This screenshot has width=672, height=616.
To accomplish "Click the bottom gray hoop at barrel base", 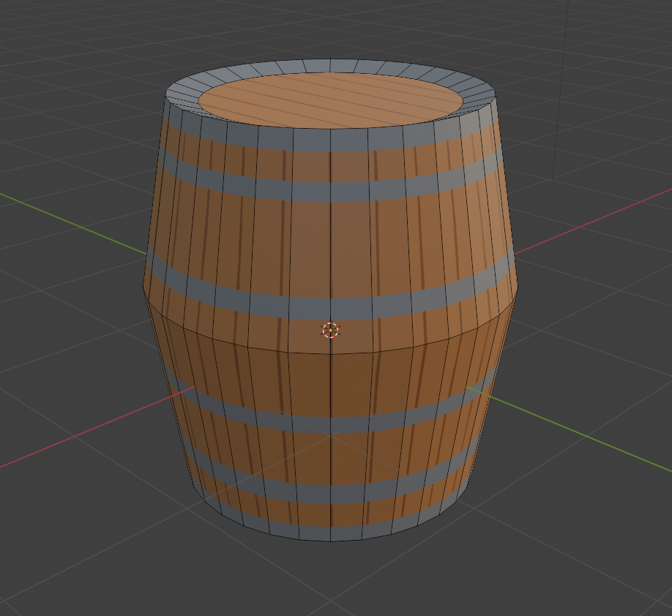I will click(x=330, y=533).
